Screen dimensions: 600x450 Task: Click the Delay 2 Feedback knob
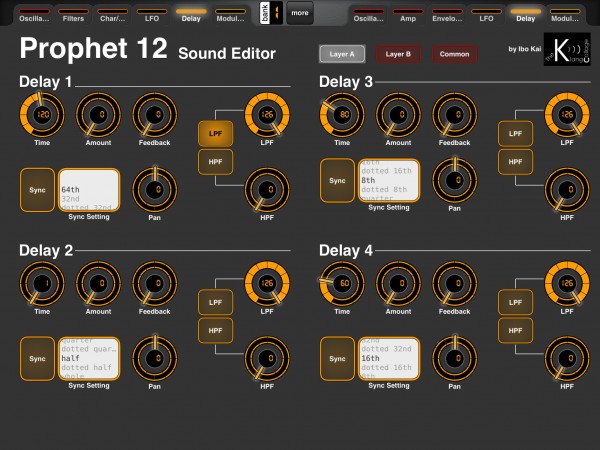click(155, 283)
